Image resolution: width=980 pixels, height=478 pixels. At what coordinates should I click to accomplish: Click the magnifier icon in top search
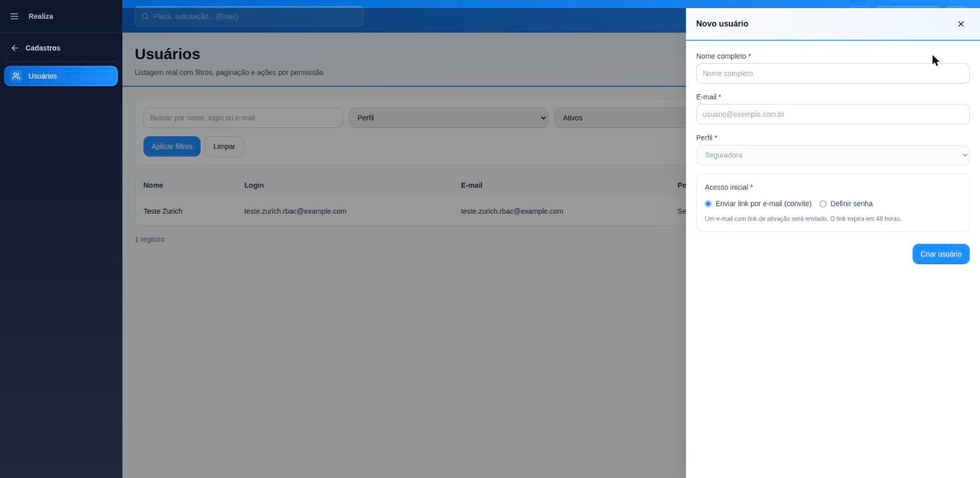pos(145,16)
